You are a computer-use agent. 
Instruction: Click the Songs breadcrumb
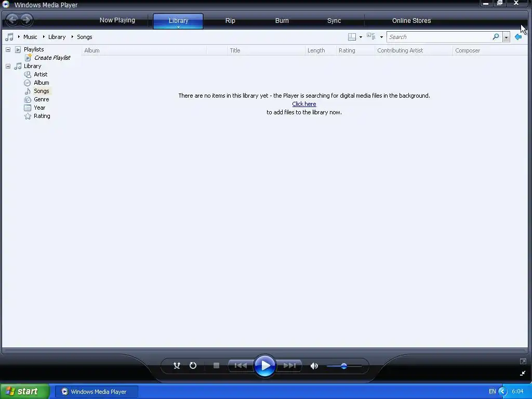85,37
